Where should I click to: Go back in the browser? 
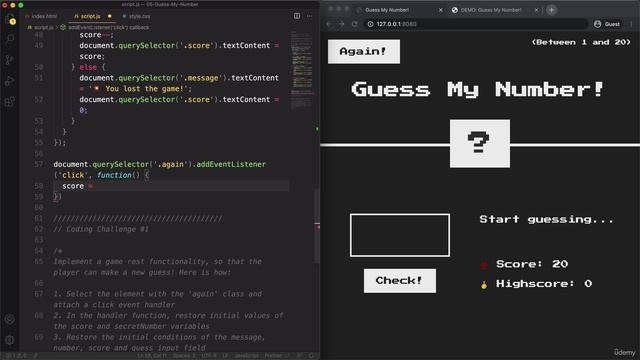click(x=329, y=24)
